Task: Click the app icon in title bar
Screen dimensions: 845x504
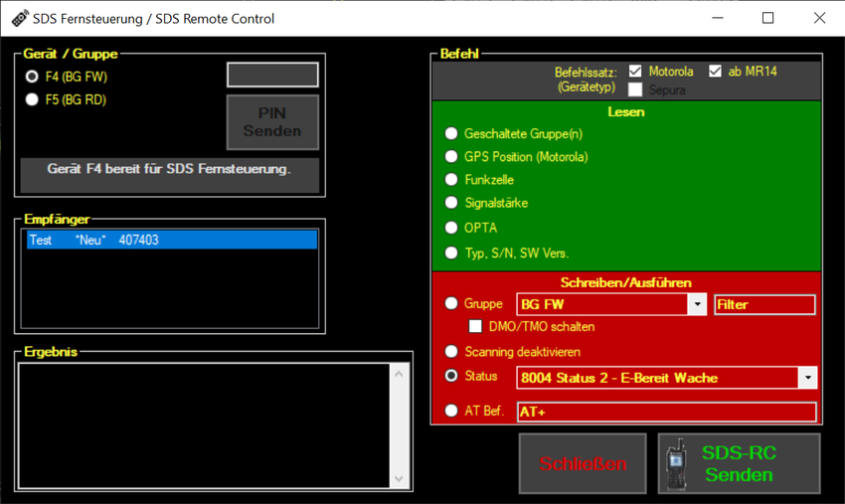Action: pyautogui.click(x=19, y=18)
